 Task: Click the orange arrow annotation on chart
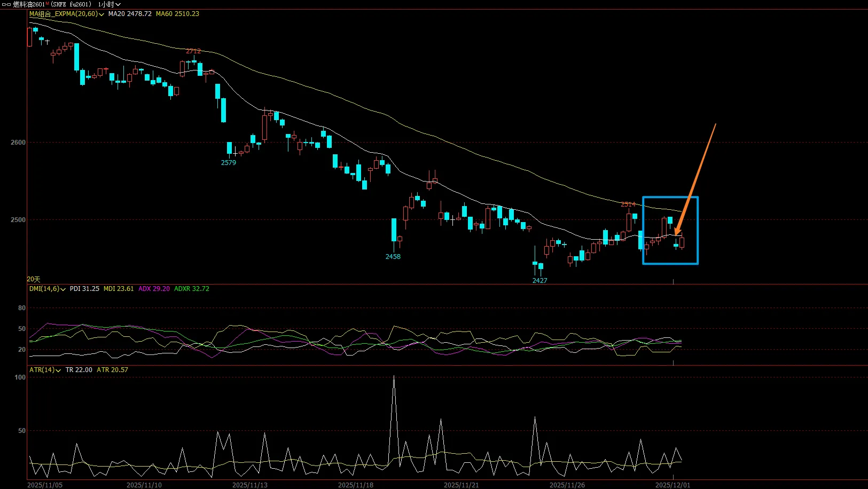[x=695, y=178]
